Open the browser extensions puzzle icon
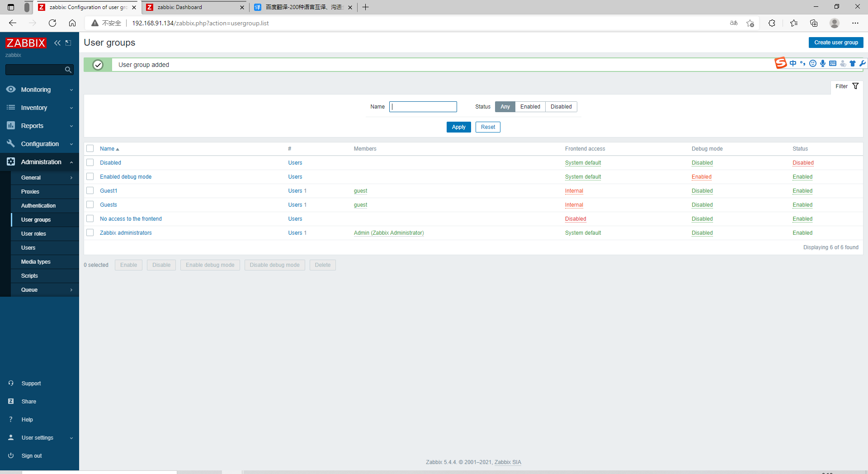 click(772, 23)
